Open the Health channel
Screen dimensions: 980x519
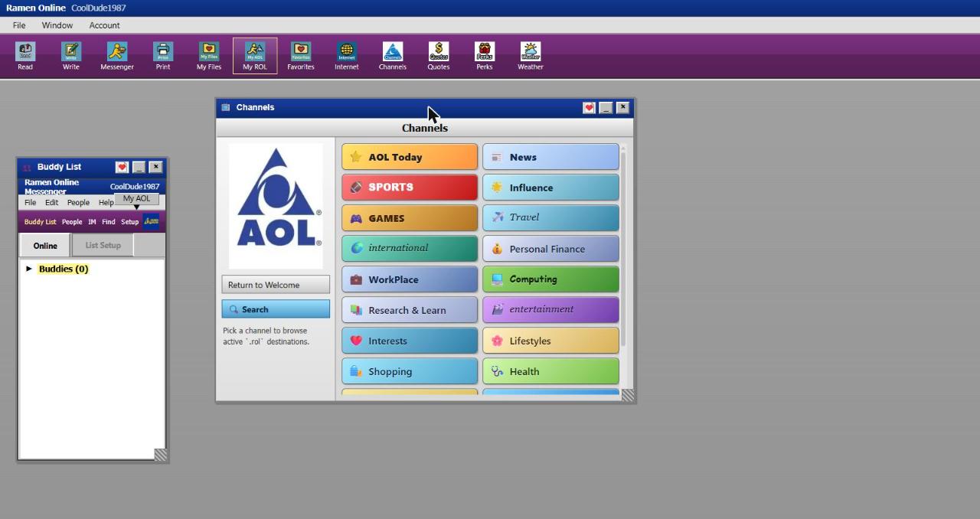point(550,371)
